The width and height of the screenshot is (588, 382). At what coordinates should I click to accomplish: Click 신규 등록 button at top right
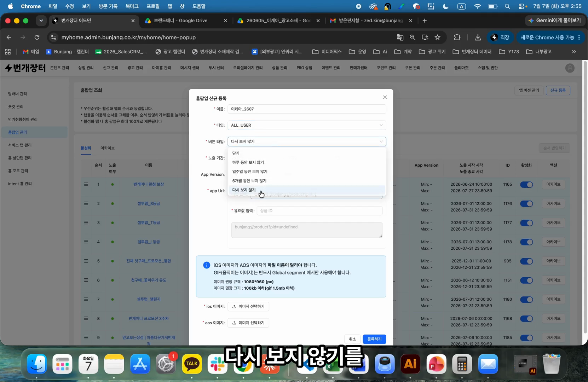point(558,90)
